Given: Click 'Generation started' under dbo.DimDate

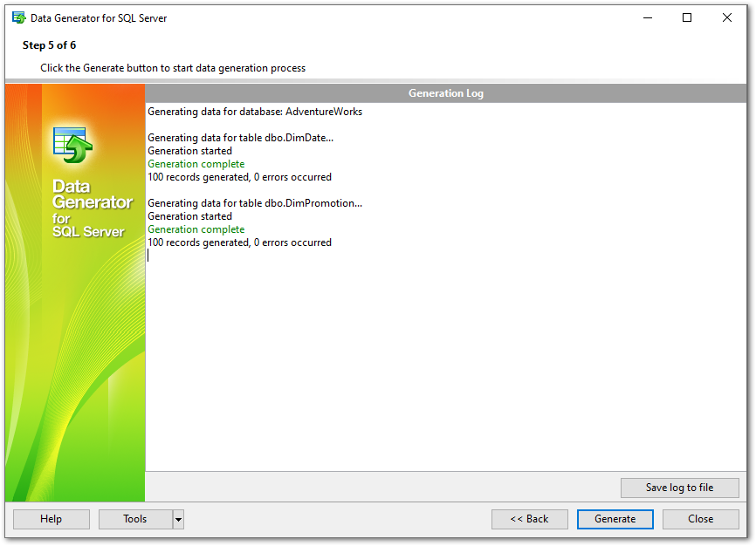Looking at the screenshot, I should [x=189, y=151].
